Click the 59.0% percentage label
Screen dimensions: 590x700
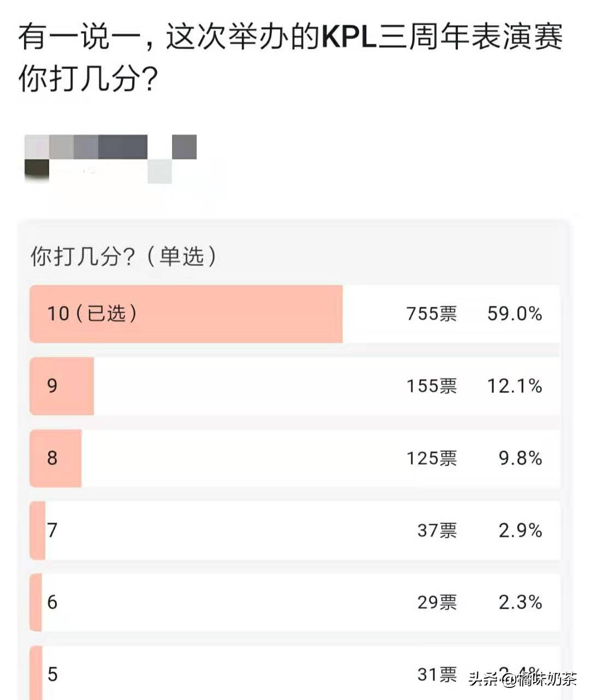[515, 314]
